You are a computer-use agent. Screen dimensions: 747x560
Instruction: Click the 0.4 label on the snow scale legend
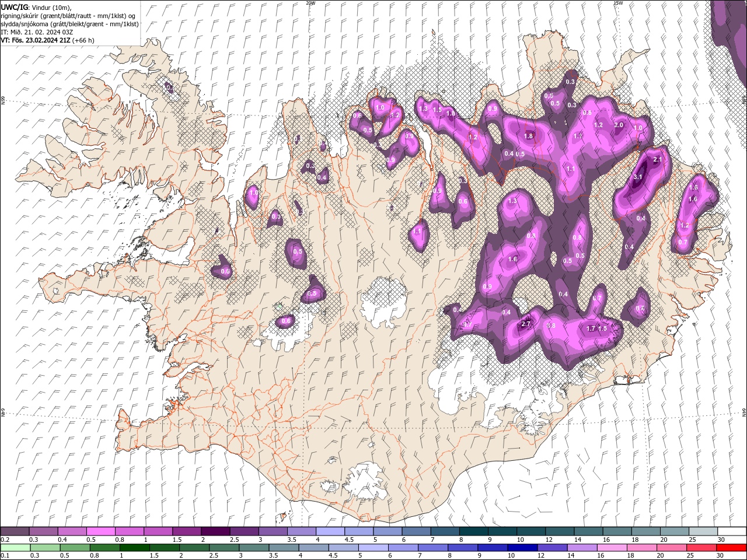click(62, 540)
